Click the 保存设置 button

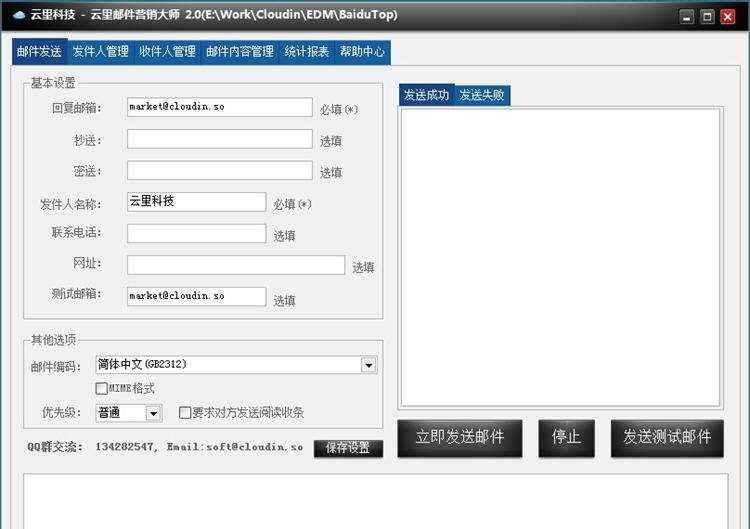click(x=348, y=448)
